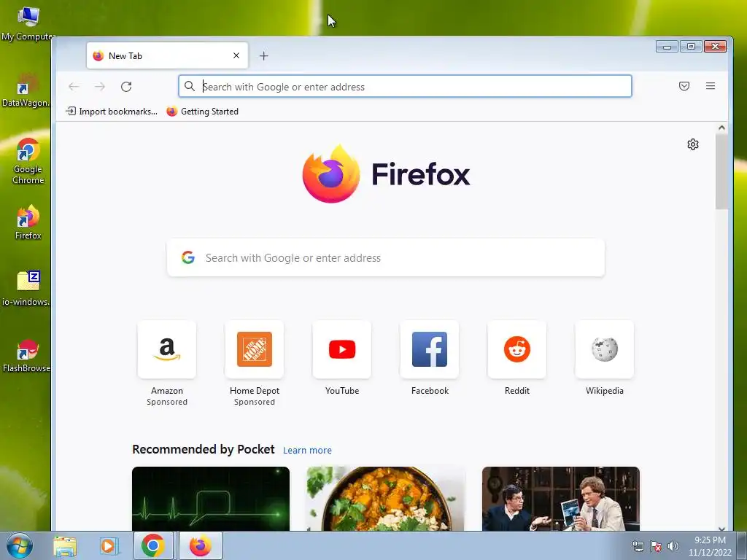Open the Save to Pocket icon

pos(684,86)
